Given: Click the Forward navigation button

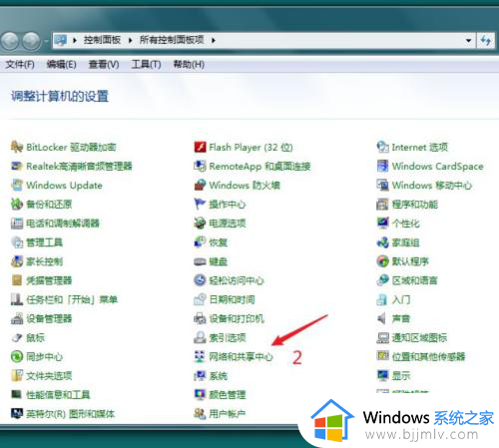Looking at the screenshot, I should [32, 41].
